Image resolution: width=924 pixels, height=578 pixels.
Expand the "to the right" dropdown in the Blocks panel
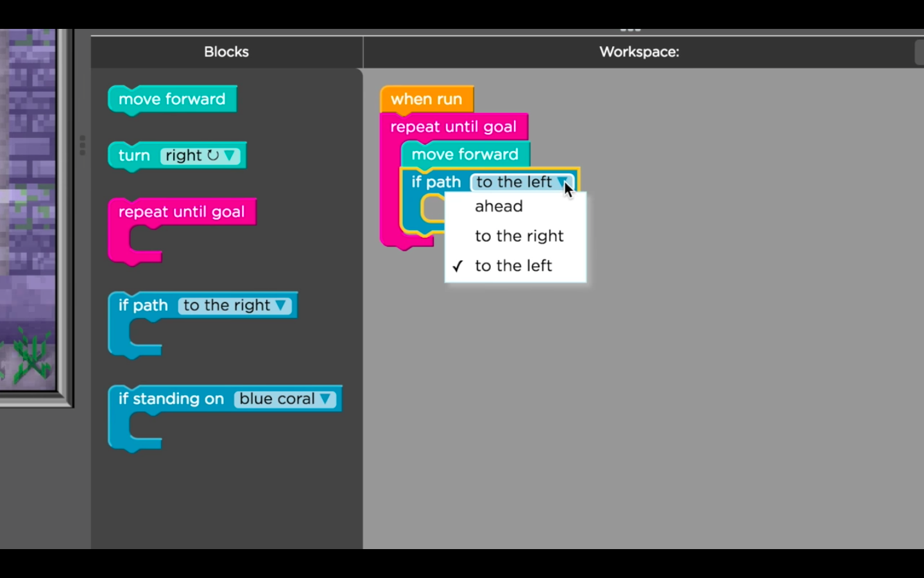coord(234,306)
